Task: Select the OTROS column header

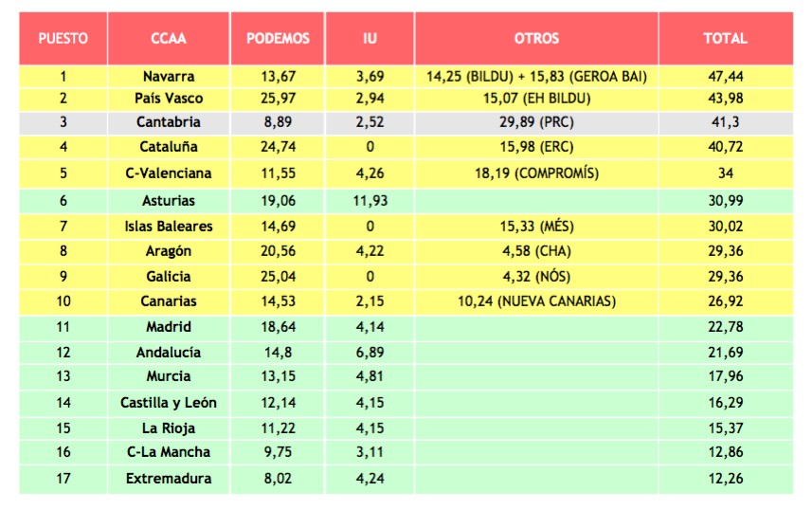Action: coord(536,39)
